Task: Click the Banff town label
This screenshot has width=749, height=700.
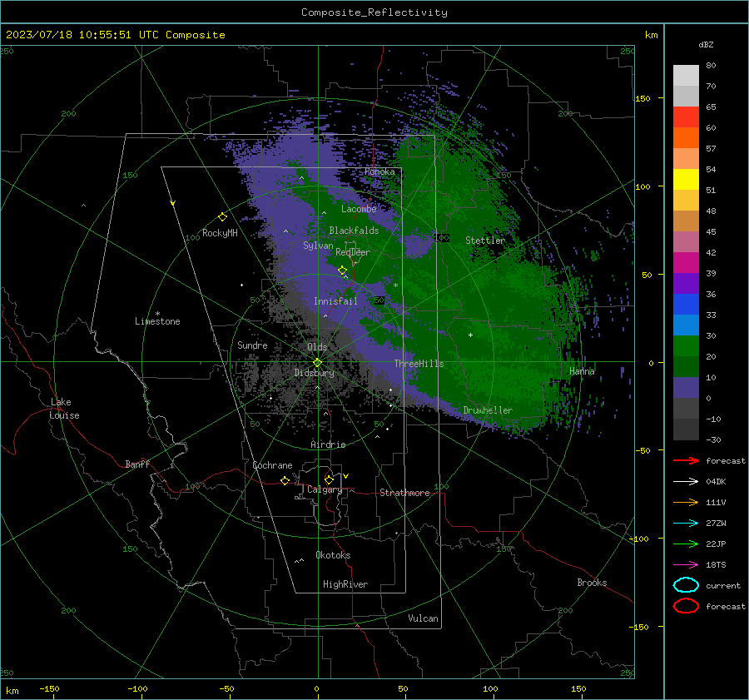Action: click(x=137, y=464)
